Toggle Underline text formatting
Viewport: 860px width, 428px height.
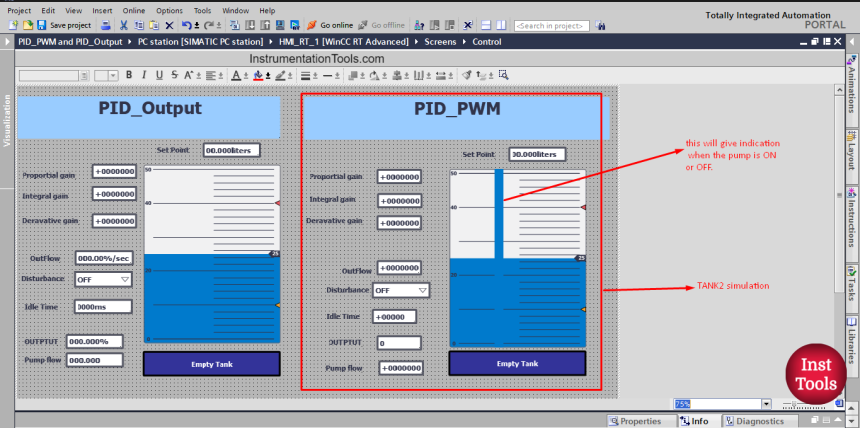[159, 75]
